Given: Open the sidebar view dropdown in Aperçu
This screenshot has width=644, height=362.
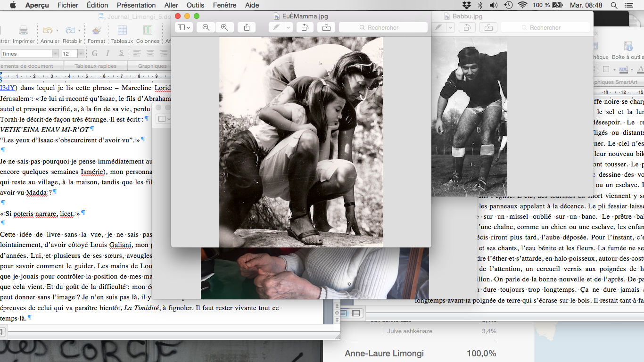Looking at the screenshot, I should tap(183, 28).
